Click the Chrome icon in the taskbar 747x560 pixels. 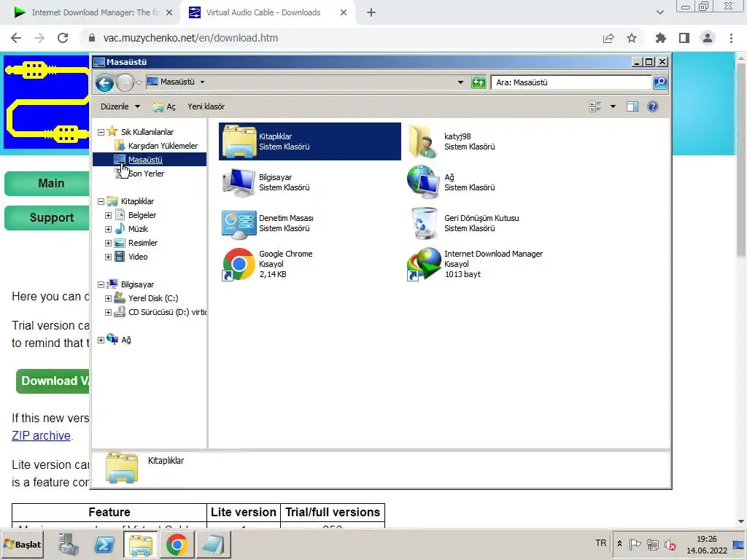(177, 545)
